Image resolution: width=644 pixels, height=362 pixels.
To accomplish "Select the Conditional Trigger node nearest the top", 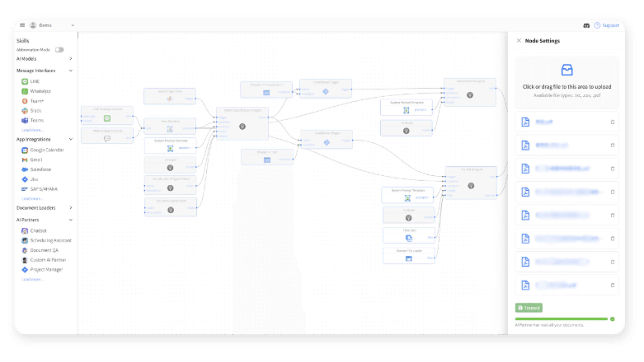I will tap(326, 89).
